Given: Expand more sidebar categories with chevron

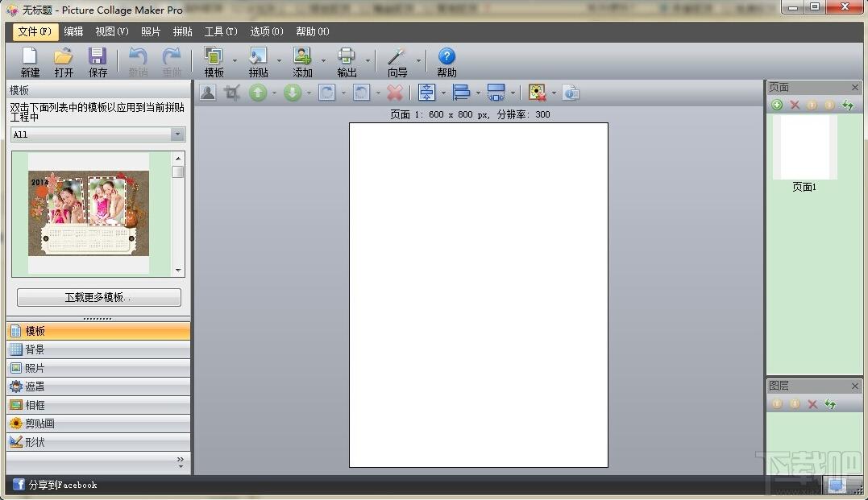Looking at the screenshot, I should (x=181, y=462).
